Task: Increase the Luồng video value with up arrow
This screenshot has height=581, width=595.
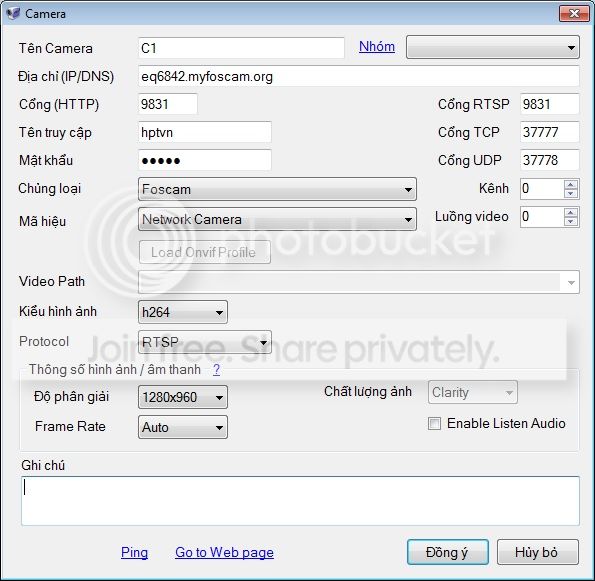Action: tap(571, 213)
